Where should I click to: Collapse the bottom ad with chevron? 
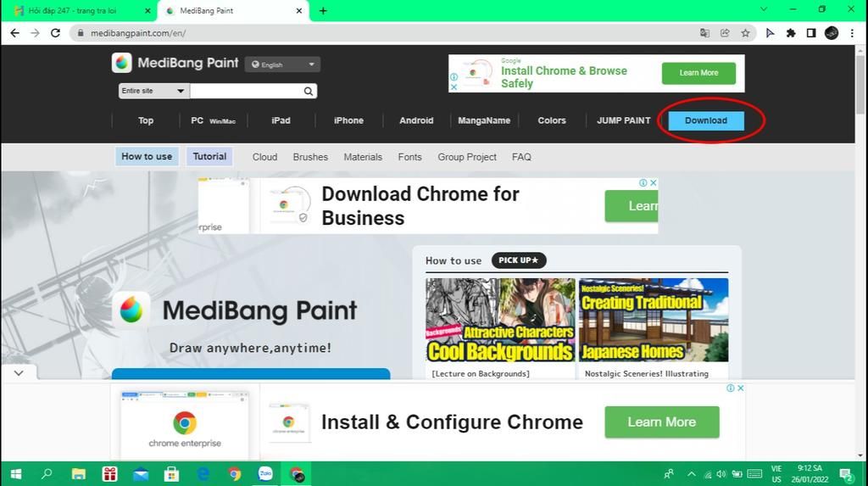[19, 373]
